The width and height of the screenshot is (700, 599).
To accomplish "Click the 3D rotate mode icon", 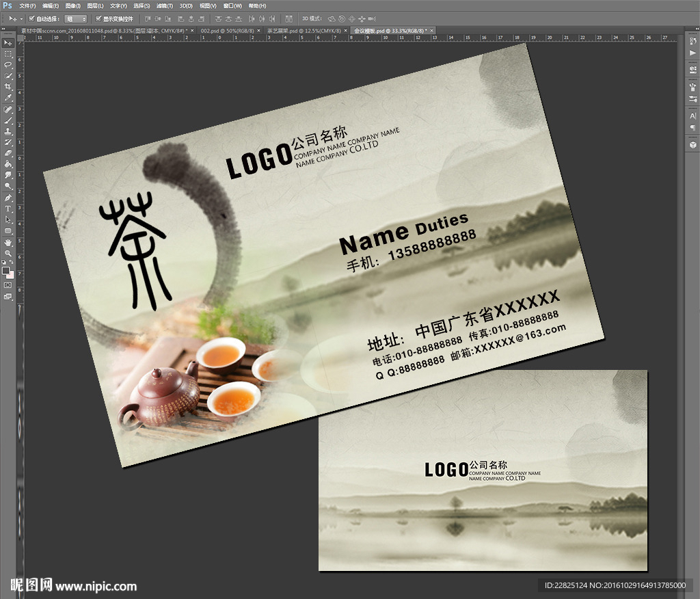I will [x=332, y=18].
